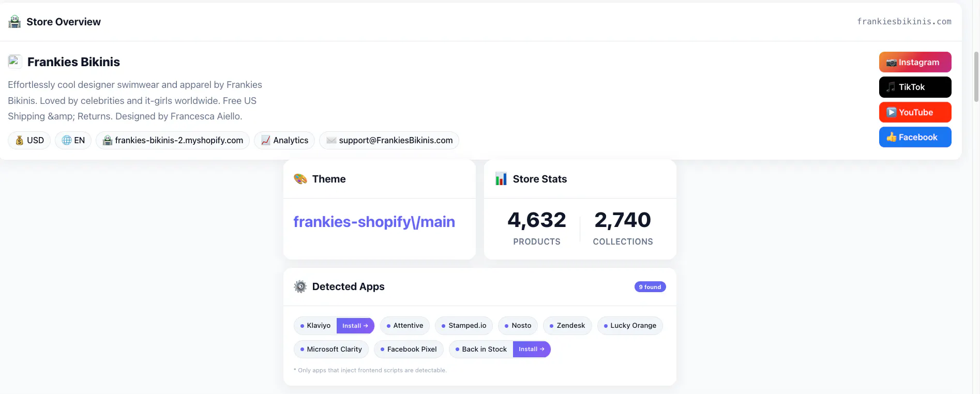980x394 pixels.
Task: Click the Zendesk app chip
Action: (567, 326)
